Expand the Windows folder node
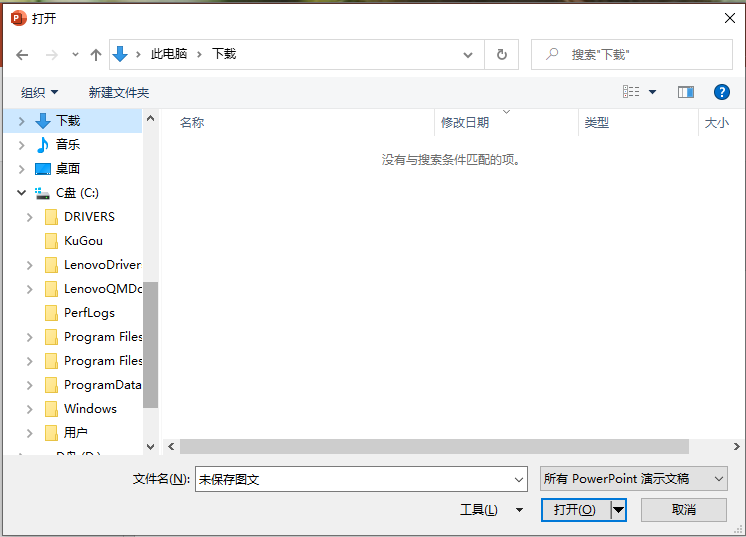The width and height of the screenshot is (746, 537). (29, 409)
